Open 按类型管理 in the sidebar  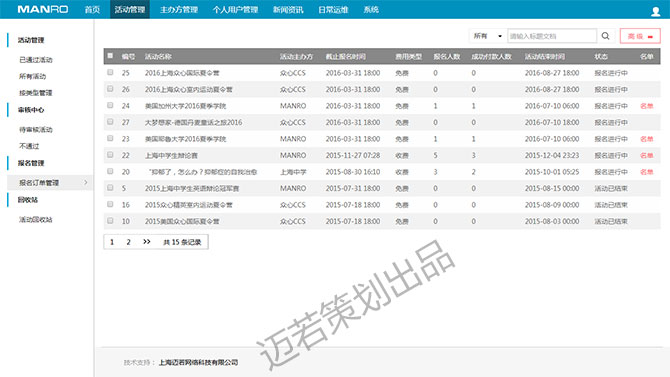[35, 93]
